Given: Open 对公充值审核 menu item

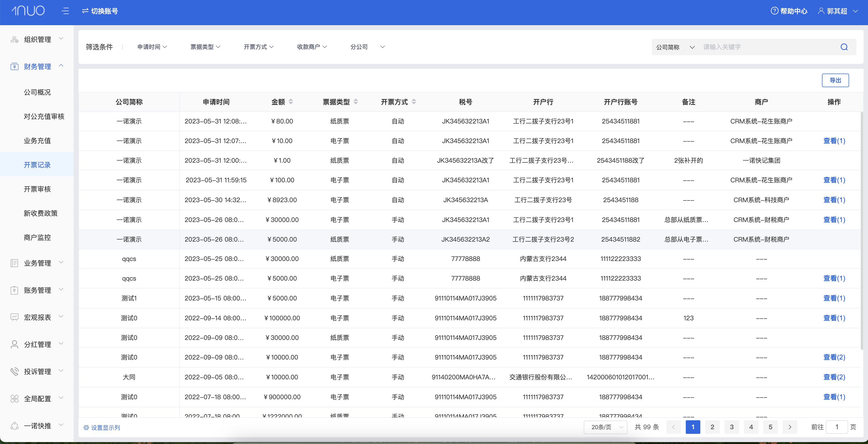Looking at the screenshot, I should click(37, 116).
